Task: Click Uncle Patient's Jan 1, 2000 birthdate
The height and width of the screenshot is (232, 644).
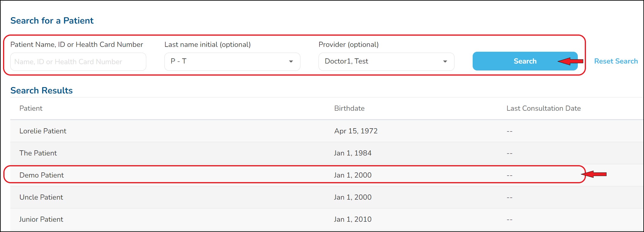Action: [x=353, y=197]
